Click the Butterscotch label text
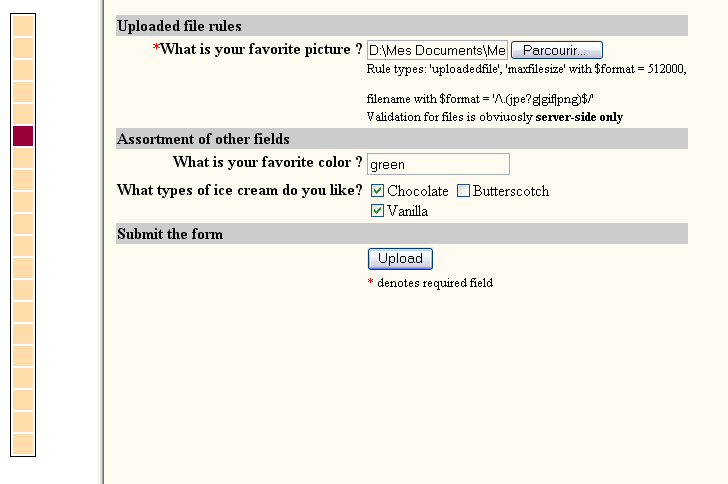The height and width of the screenshot is (484, 728). pos(511,191)
